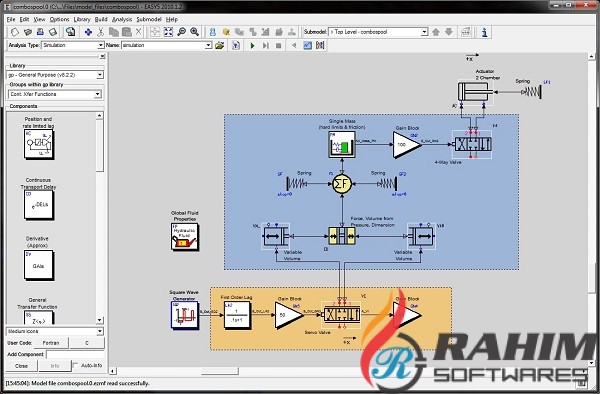Screen dimensions: 600x394
Task: Select the Servo Valve block
Action: (x=342, y=314)
